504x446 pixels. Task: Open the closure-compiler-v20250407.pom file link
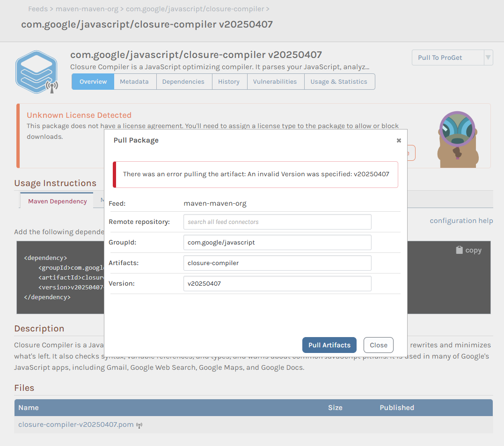coord(76,424)
